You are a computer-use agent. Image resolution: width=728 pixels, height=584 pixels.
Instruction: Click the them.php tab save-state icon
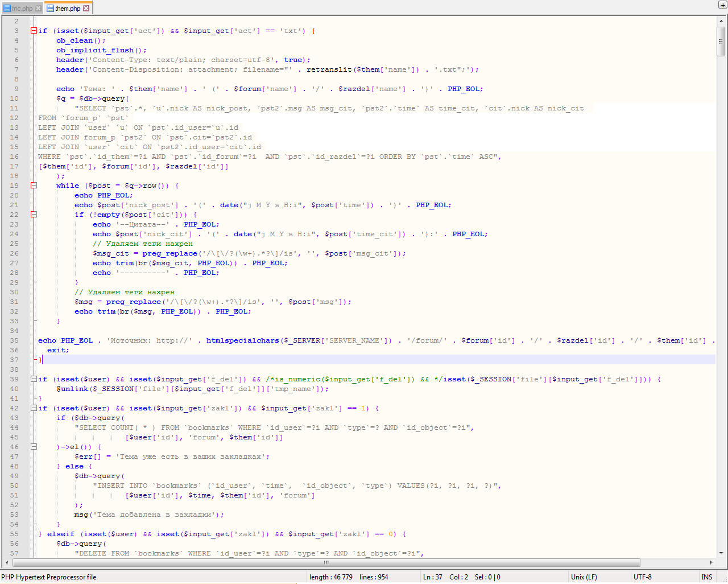(x=50, y=9)
